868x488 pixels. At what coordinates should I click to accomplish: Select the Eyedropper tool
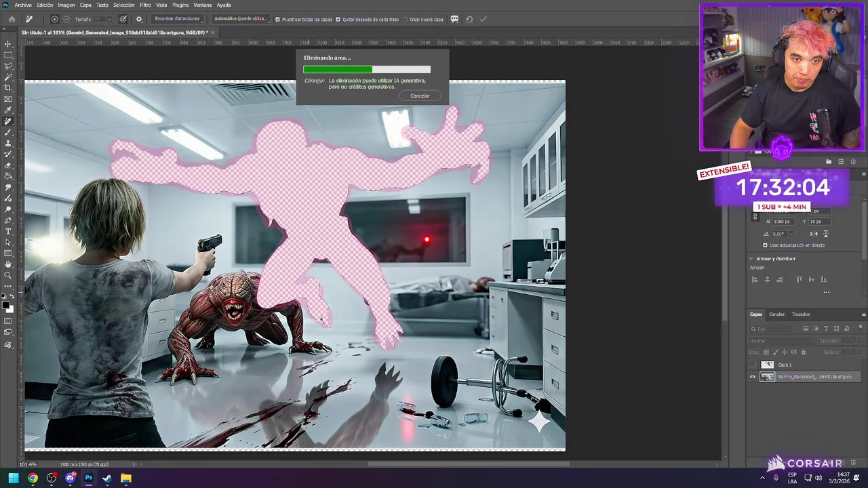(8, 110)
